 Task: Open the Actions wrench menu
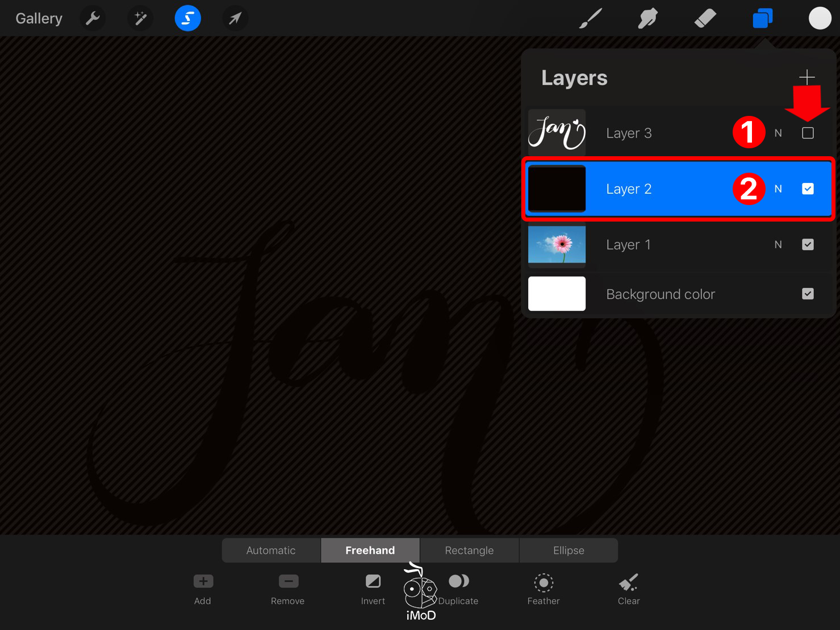pyautogui.click(x=93, y=19)
